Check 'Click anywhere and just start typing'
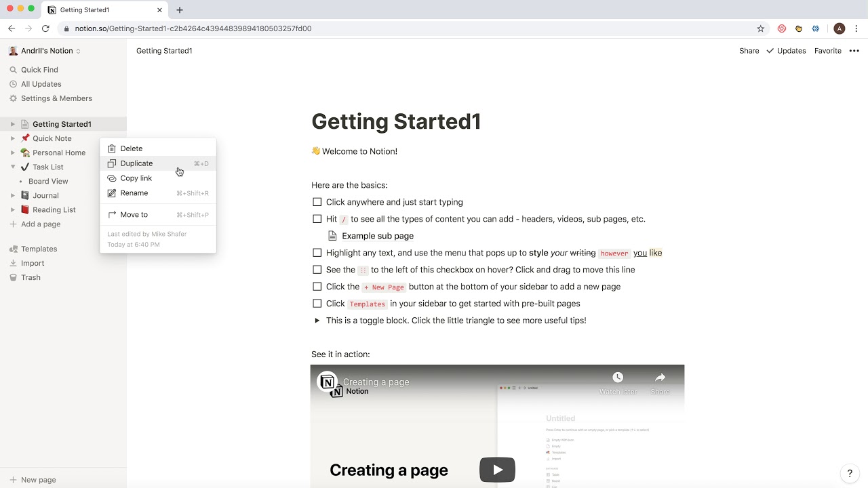This screenshot has width=868, height=488. point(317,202)
